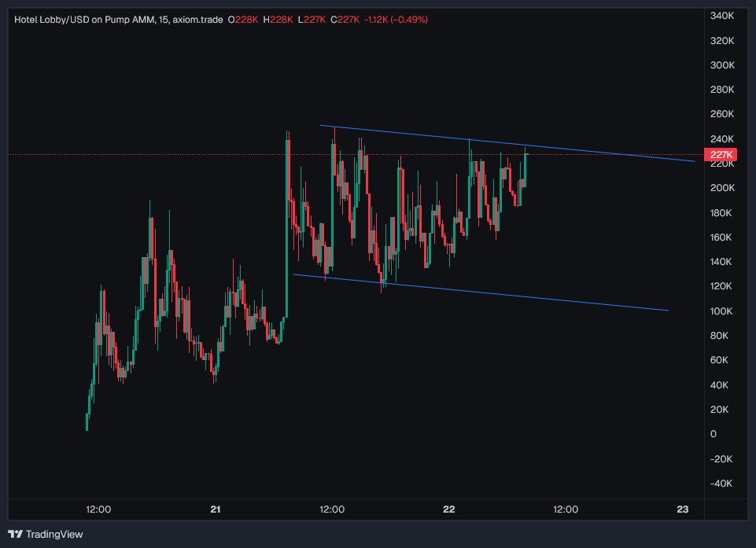756x548 pixels.
Task: Click the -1.12K (-0.49%) change value
Action: pyautogui.click(x=396, y=20)
